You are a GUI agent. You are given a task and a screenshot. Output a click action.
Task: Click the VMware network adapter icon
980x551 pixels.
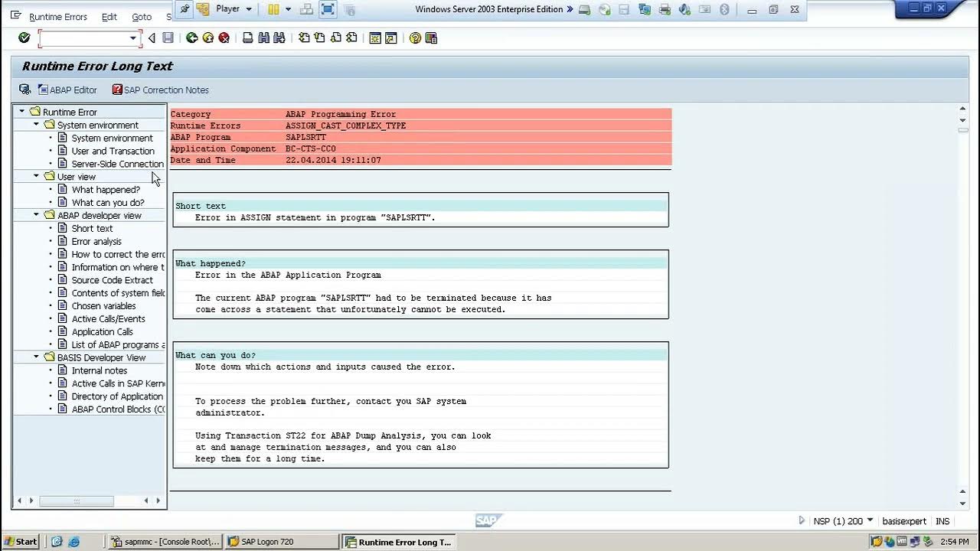click(x=645, y=9)
